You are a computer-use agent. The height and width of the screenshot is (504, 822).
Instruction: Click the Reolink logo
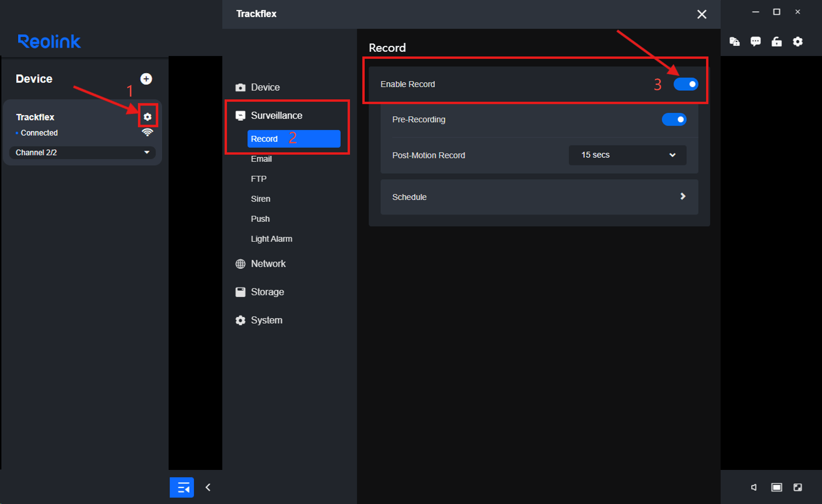click(x=49, y=42)
